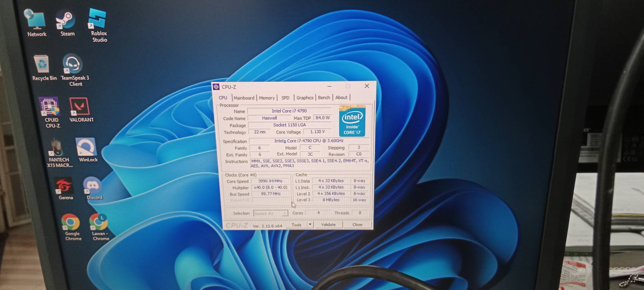
Task: Launch TeamSpeak 3 Client shortcut
Action: (x=74, y=70)
